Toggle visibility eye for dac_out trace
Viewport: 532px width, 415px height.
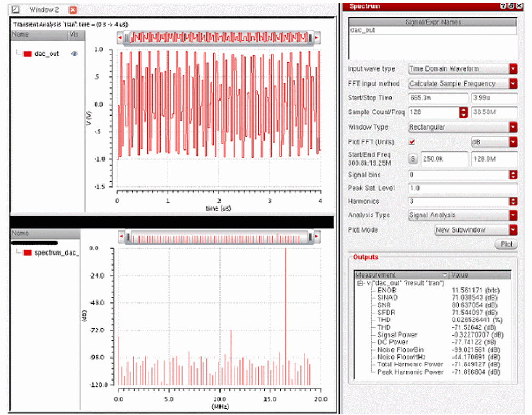tap(75, 54)
